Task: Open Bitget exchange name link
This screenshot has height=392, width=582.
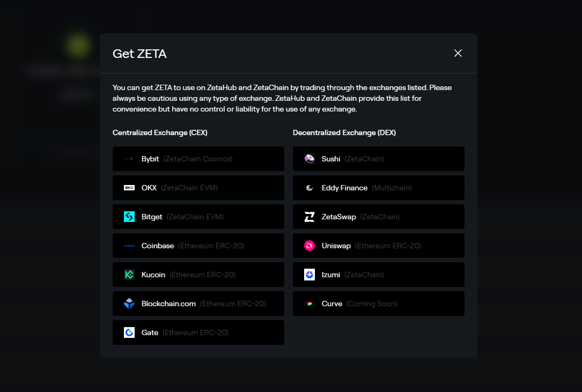Action: [152, 217]
